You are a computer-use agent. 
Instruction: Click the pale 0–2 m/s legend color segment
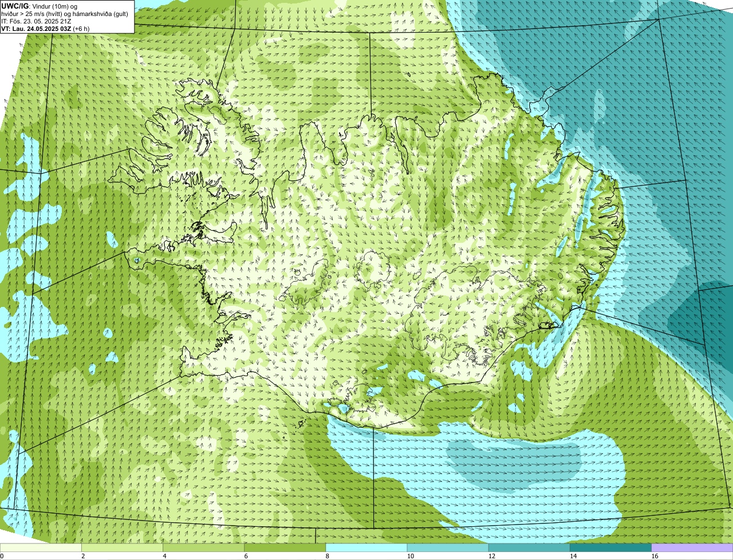tap(41, 548)
